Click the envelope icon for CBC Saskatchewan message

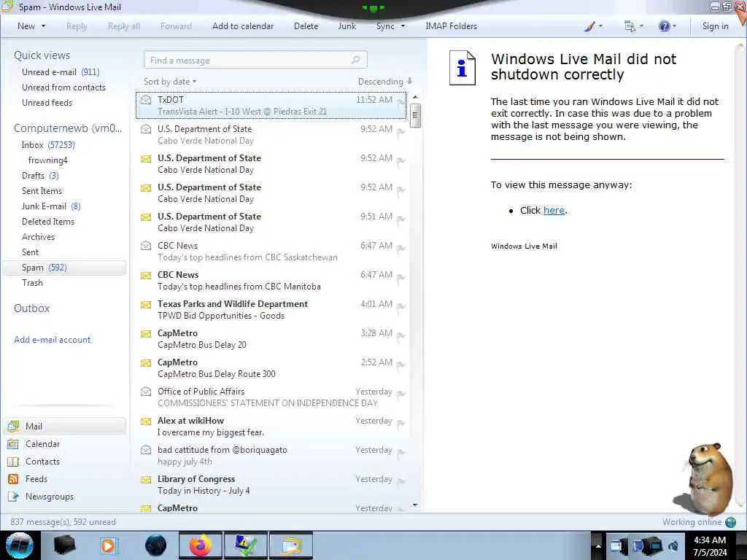pyautogui.click(x=146, y=246)
